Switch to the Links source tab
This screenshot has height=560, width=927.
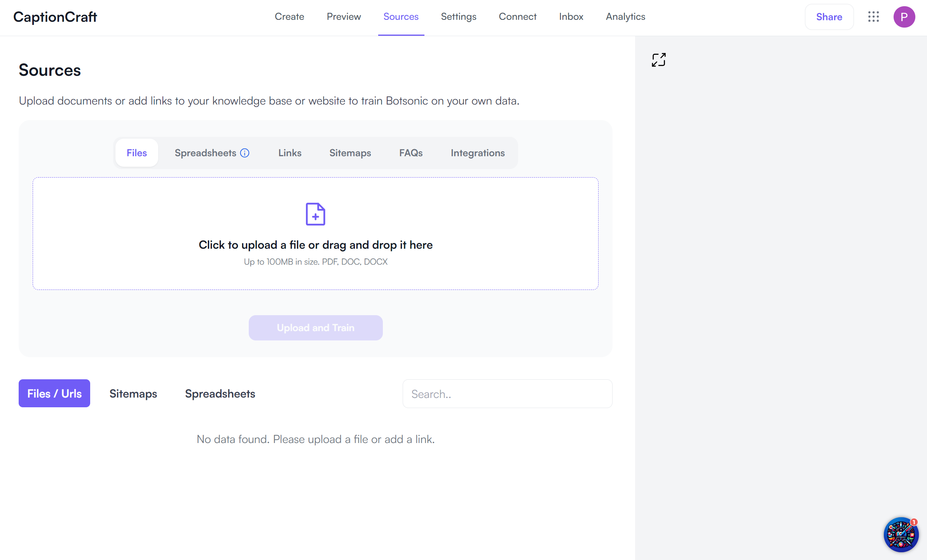point(290,153)
